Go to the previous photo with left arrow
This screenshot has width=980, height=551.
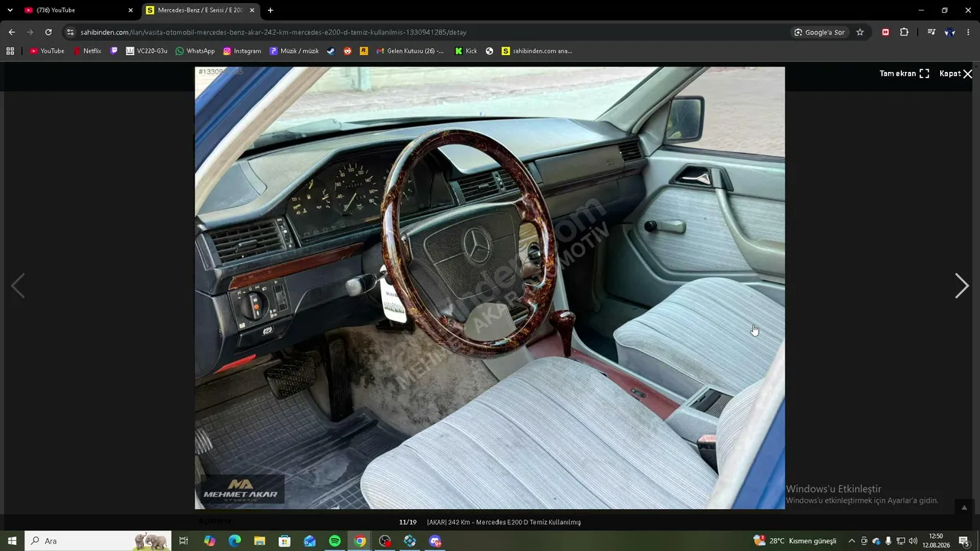tap(18, 285)
